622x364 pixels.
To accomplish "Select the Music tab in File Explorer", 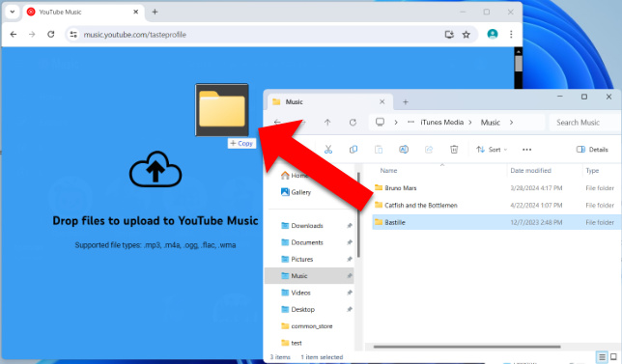I will 330,102.
